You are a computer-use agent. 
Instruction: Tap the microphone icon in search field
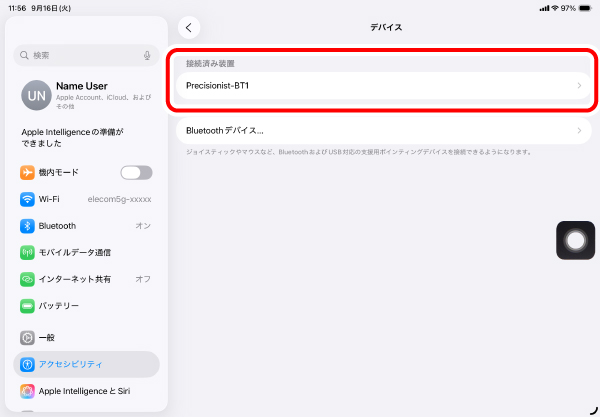click(x=147, y=55)
